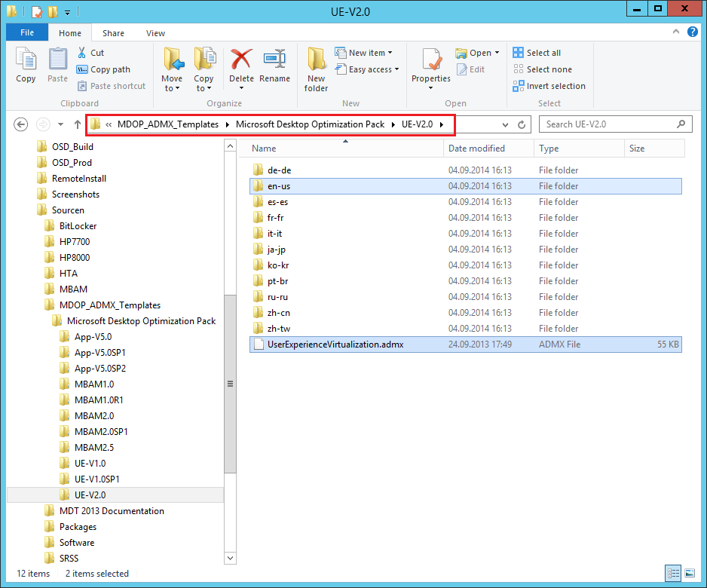This screenshot has width=707, height=588.
Task: Sort by the Type column header
Action: tap(580, 149)
